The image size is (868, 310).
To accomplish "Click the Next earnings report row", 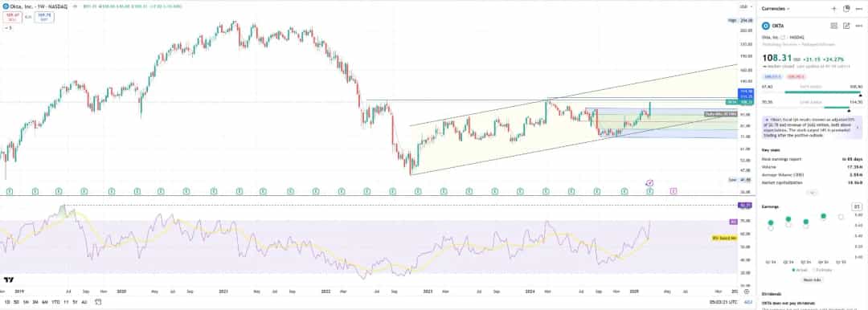I will (x=812, y=159).
